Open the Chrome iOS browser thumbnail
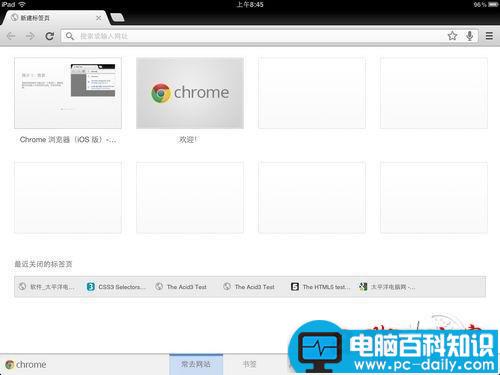500x375 pixels. [68, 93]
